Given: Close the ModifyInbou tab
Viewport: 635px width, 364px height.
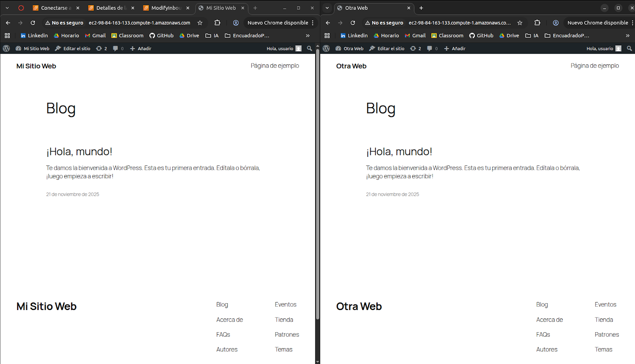Looking at the screenshot, I should point(188,8).
